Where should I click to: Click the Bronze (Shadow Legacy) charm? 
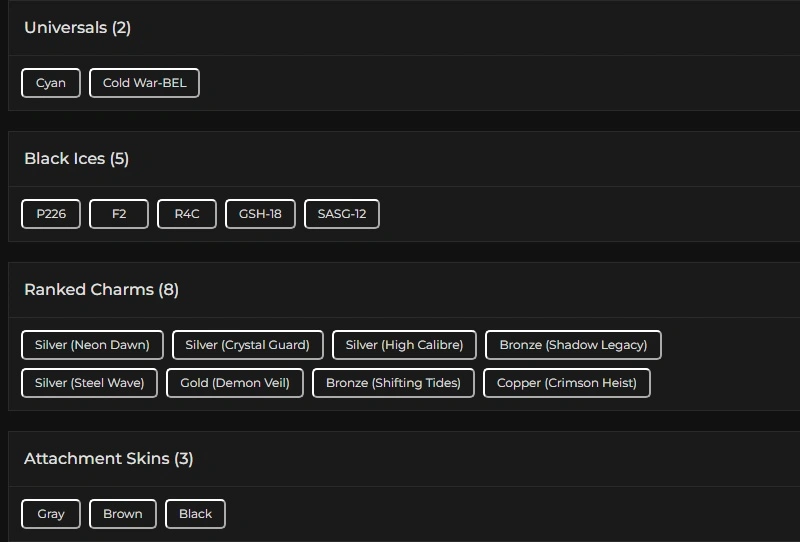pos(573,345)
